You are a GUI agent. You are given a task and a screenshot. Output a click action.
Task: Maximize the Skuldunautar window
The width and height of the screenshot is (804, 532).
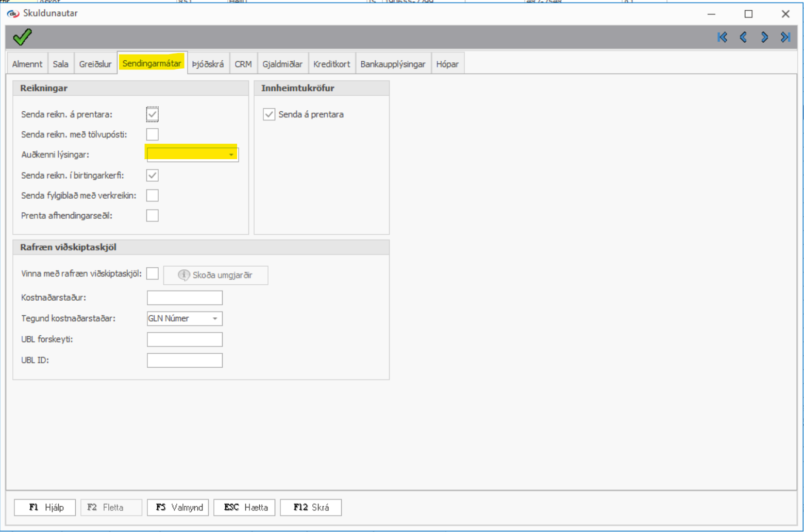coord(748,14)
